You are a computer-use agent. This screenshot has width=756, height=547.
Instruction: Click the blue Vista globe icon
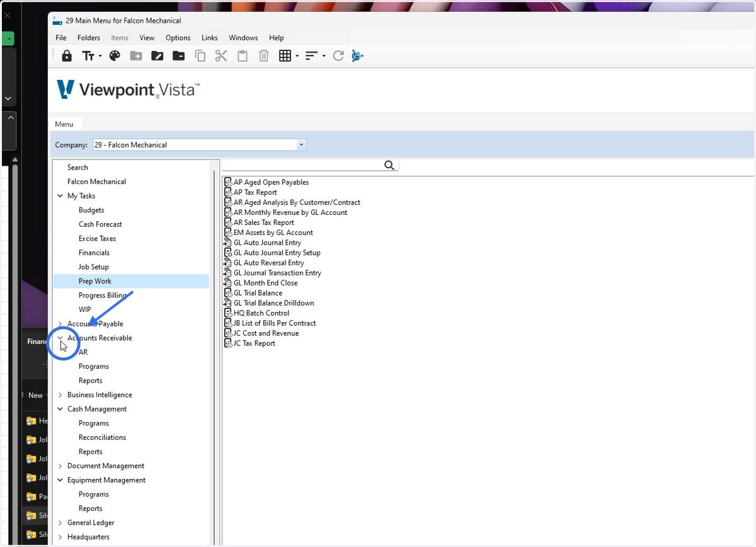(x=358, y=56)
